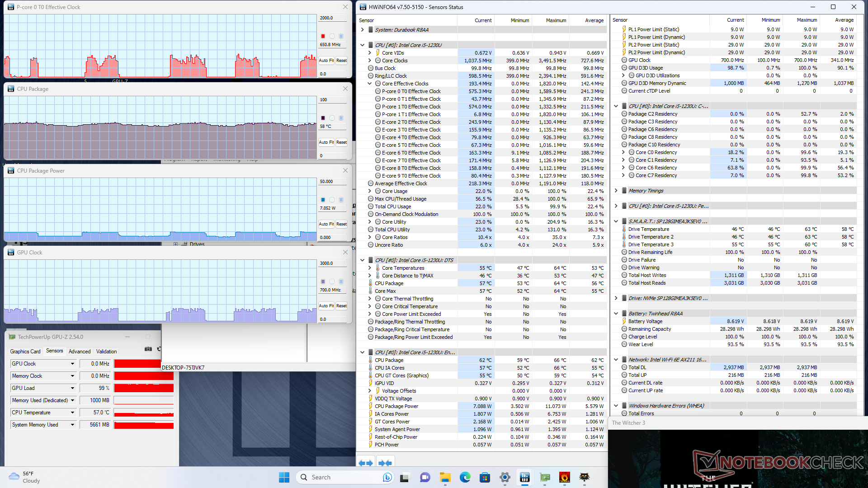The height and width of the screenshot is (488, 868).
Task: Click Auto Fit in CPU Package graph
Action: [x=326, y=142]
